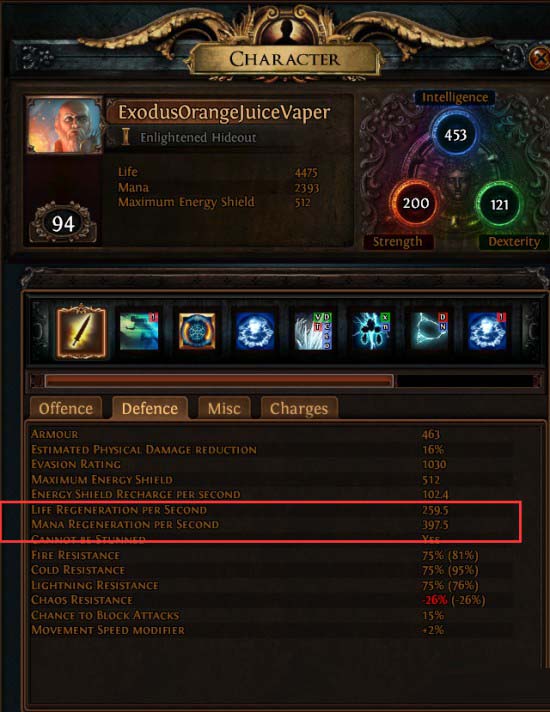Viewport: 550px width, 712px height.
Task: Click the Enlightened Hideout location label
Action: (x=198, y=138)
